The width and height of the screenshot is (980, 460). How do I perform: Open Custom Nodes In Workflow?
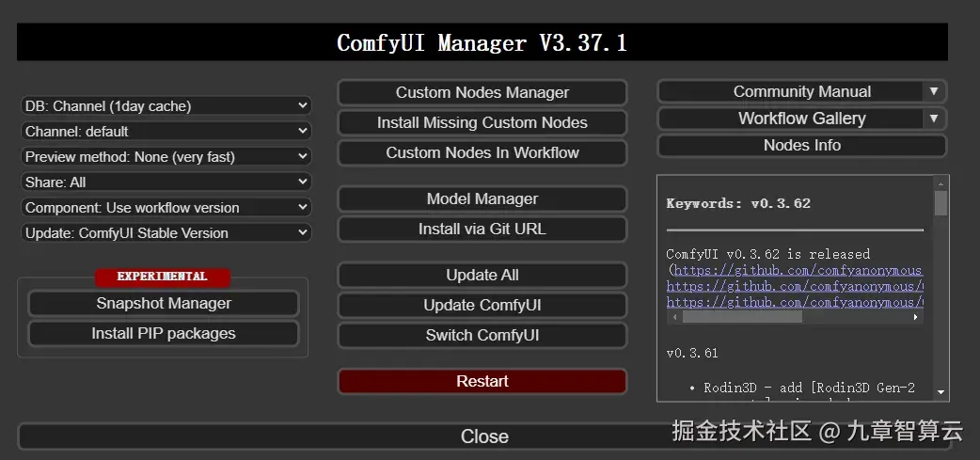482,152
